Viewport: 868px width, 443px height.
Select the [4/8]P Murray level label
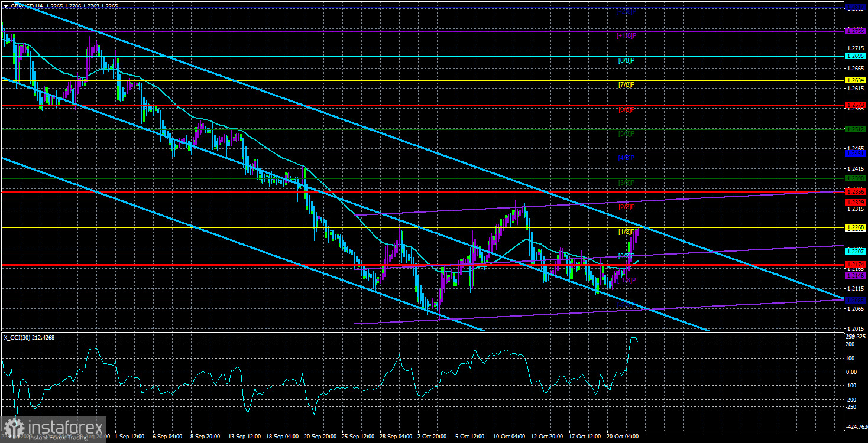tap(627, 158)
